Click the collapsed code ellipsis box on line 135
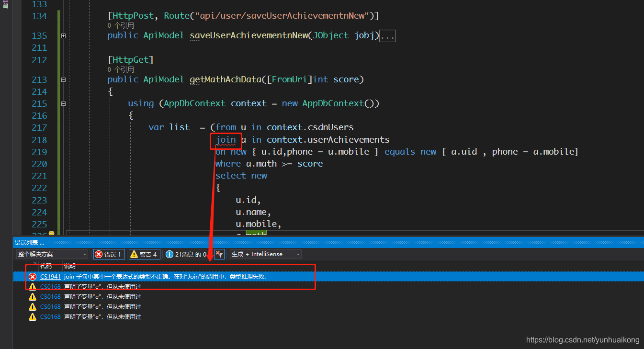The image size is (644, 349). (387, 35)
